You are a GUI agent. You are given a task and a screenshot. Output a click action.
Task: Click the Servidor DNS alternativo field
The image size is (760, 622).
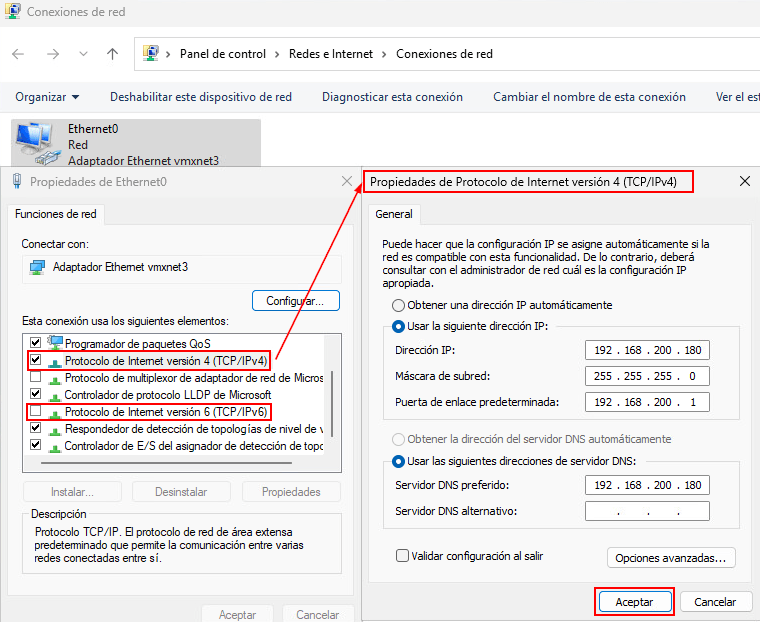point(647,512)
